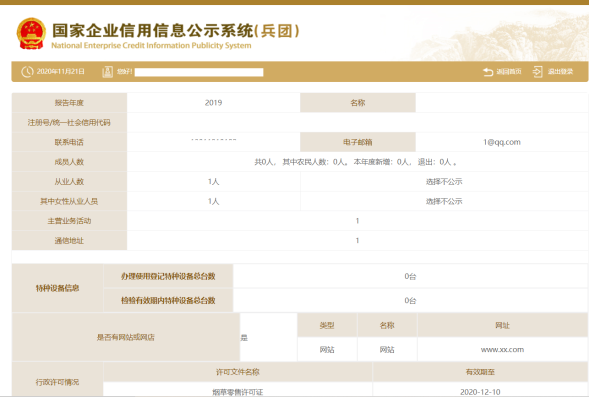Click the 是 value for website question
The height and width of the screenshot is (398, 589).
244,338
